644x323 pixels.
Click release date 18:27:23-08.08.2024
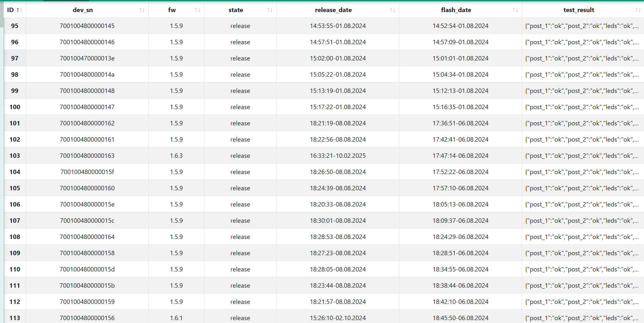(338, 253)
